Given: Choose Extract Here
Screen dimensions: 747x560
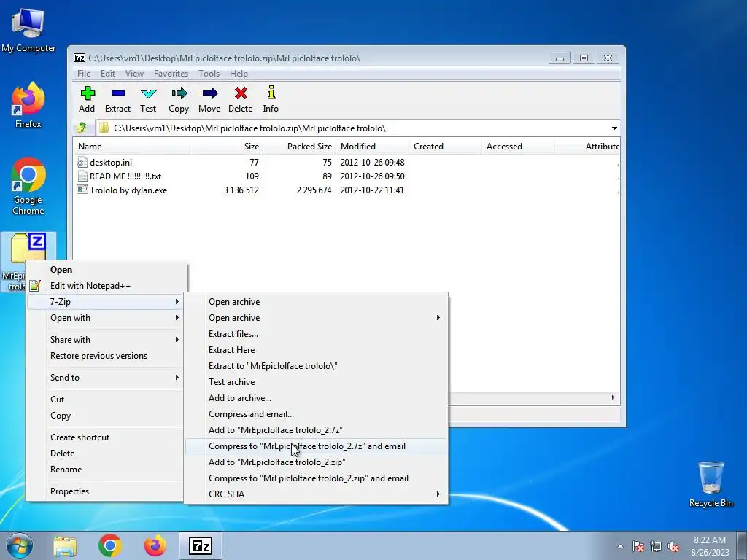Looking at the screenshot, I should coord(316,350).
